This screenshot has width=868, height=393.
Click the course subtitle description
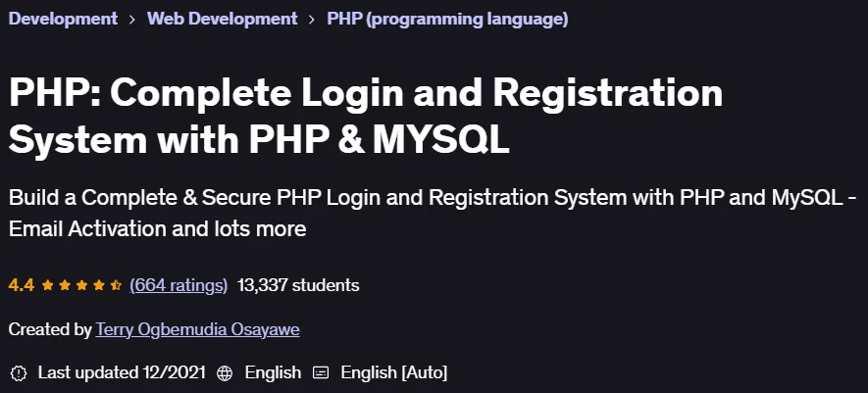click(x=434, y=213)
